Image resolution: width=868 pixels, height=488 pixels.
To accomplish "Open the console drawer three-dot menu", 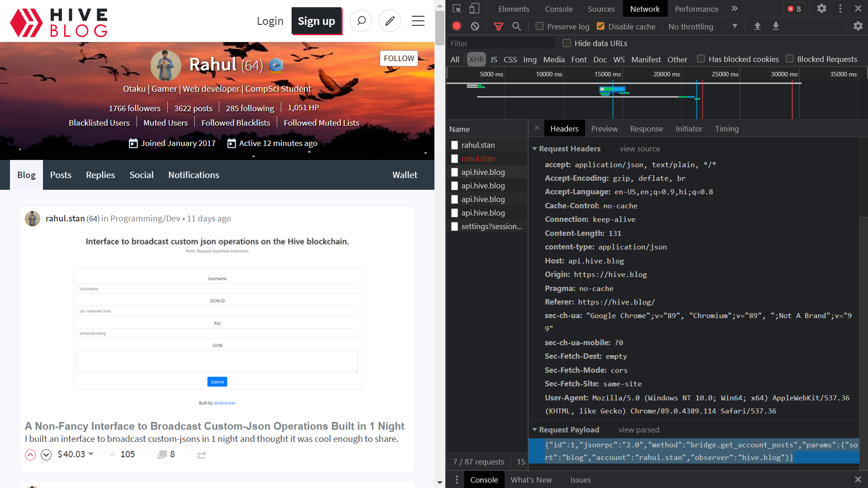I will click(x=457, y=479).
